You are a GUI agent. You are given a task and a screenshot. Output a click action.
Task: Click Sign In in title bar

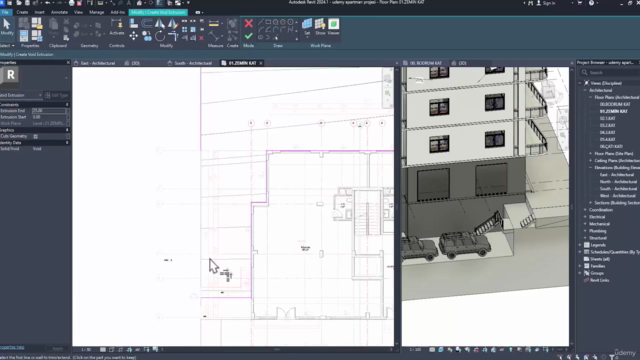tap(545, 3)
